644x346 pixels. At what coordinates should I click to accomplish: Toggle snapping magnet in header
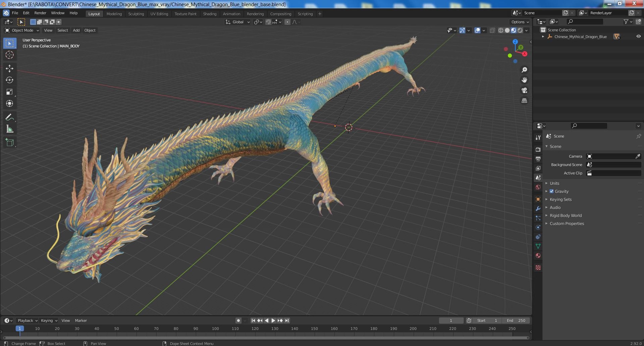(x=268, y=22)
